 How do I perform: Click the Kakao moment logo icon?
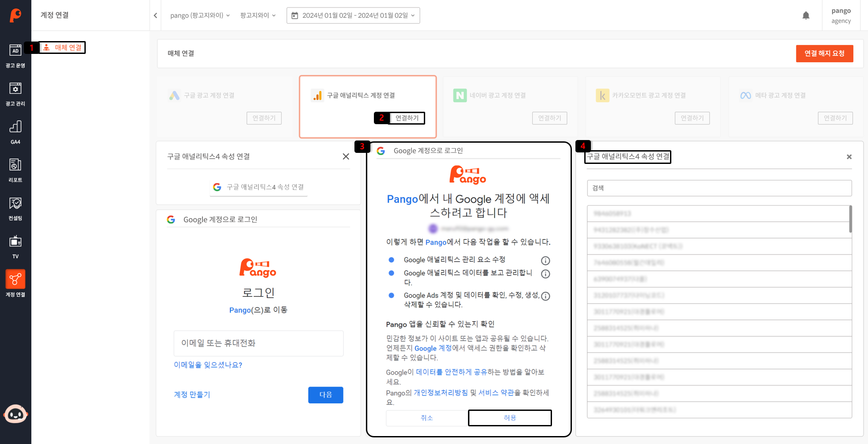point(602,95)
